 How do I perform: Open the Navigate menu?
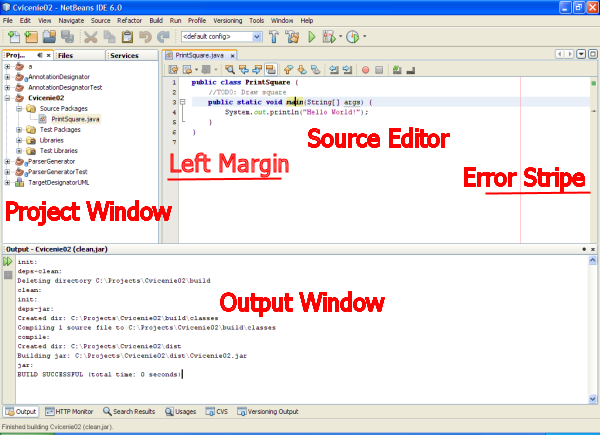pos(71,21)
